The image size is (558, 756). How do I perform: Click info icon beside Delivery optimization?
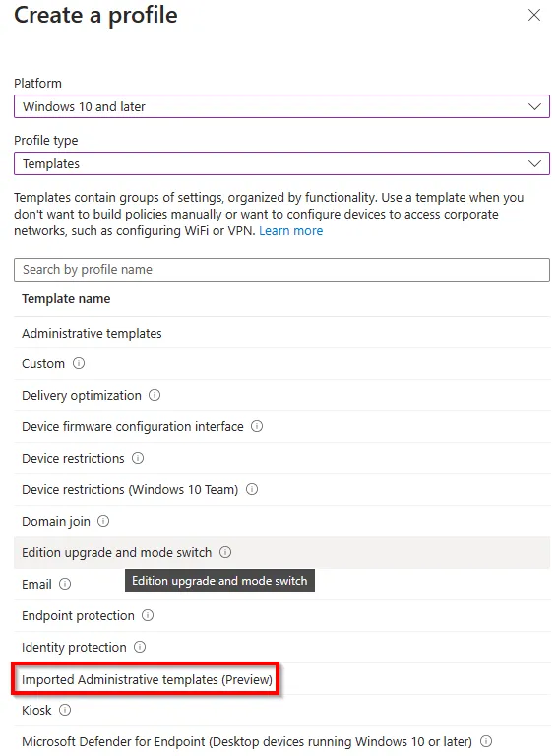(155, 395)
